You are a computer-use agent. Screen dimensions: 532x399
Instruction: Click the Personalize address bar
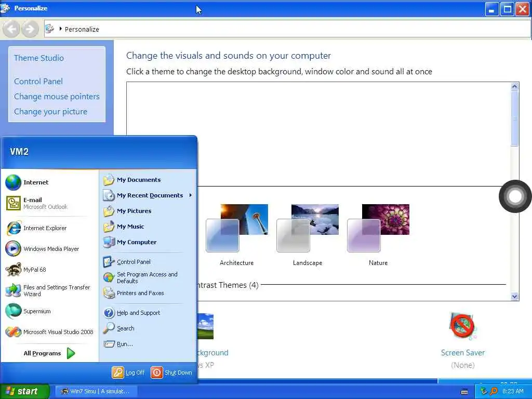(287, 29)
